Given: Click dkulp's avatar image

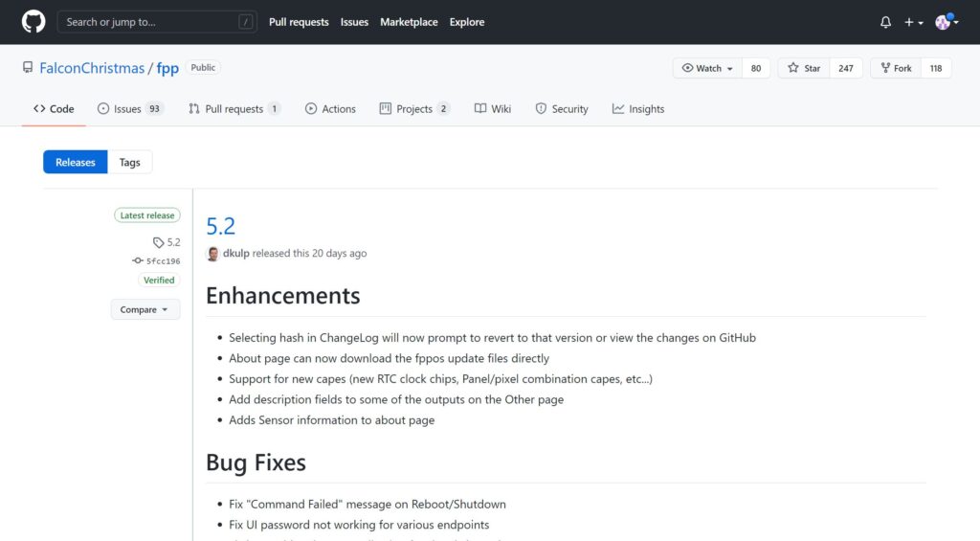Looking at the screenshot, I should click(213, 254).
